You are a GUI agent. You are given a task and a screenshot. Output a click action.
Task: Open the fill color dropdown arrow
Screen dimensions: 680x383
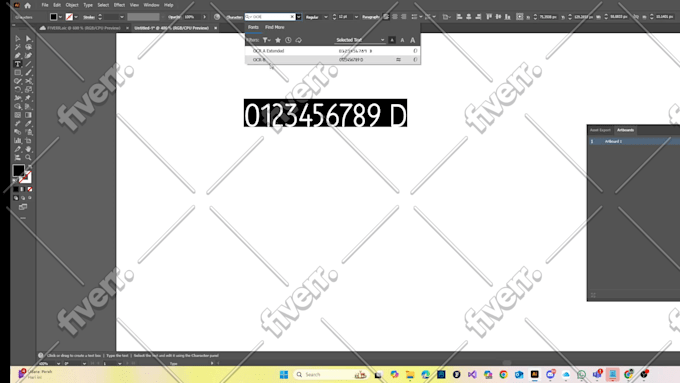[60, 17]
